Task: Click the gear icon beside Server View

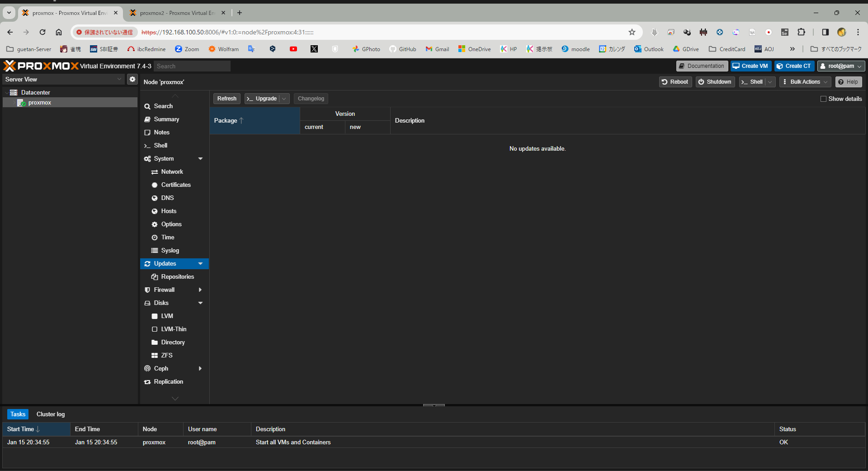Action: point(132,79)
